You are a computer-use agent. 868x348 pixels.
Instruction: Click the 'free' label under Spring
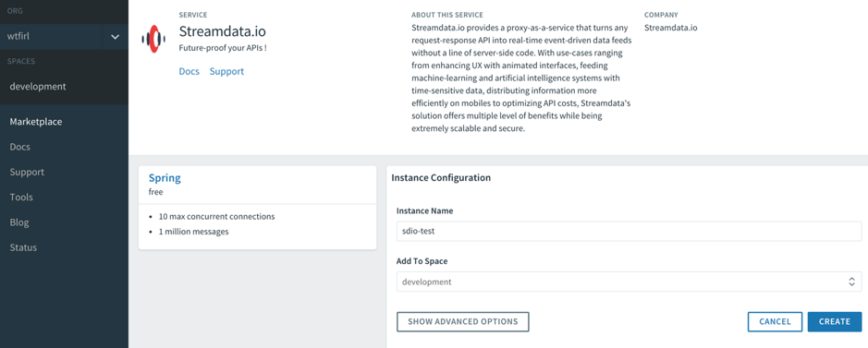[155, 192]
